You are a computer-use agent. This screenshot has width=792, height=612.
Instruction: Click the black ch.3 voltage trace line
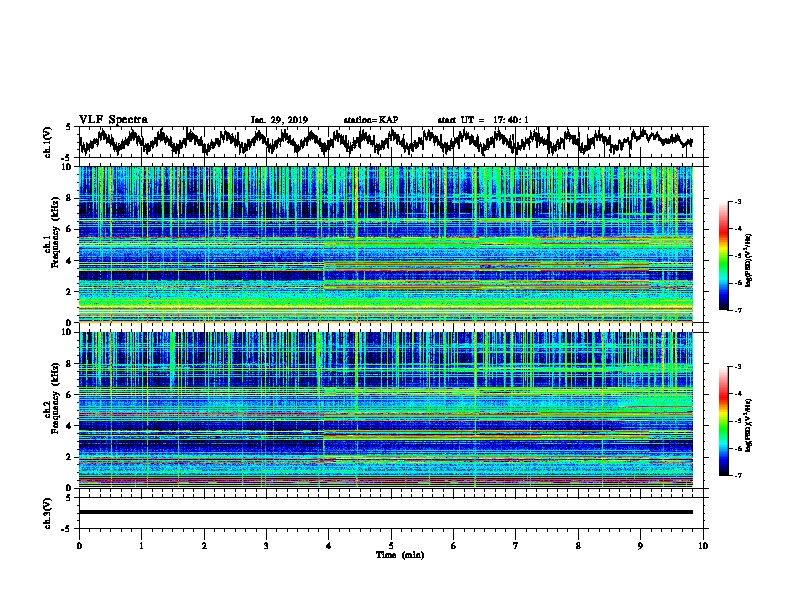pos(386,512)
